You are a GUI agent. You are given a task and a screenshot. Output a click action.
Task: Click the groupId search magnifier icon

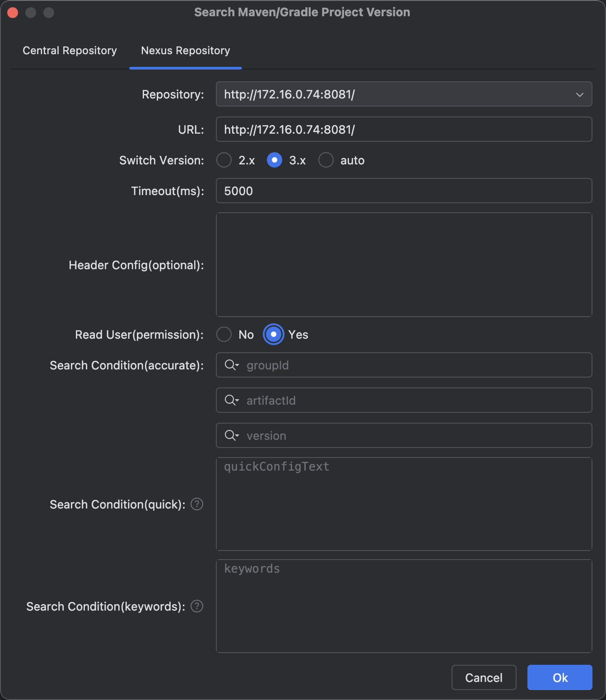coord(231,365)
